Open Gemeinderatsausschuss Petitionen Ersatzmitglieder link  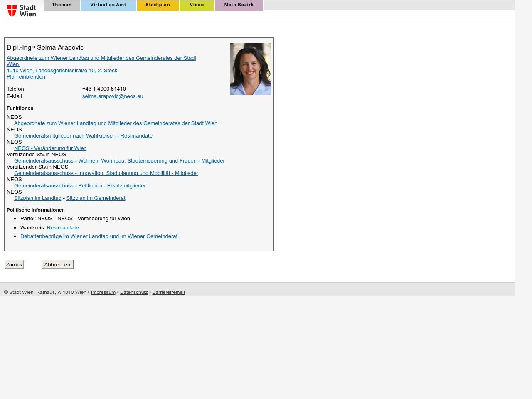80,186
